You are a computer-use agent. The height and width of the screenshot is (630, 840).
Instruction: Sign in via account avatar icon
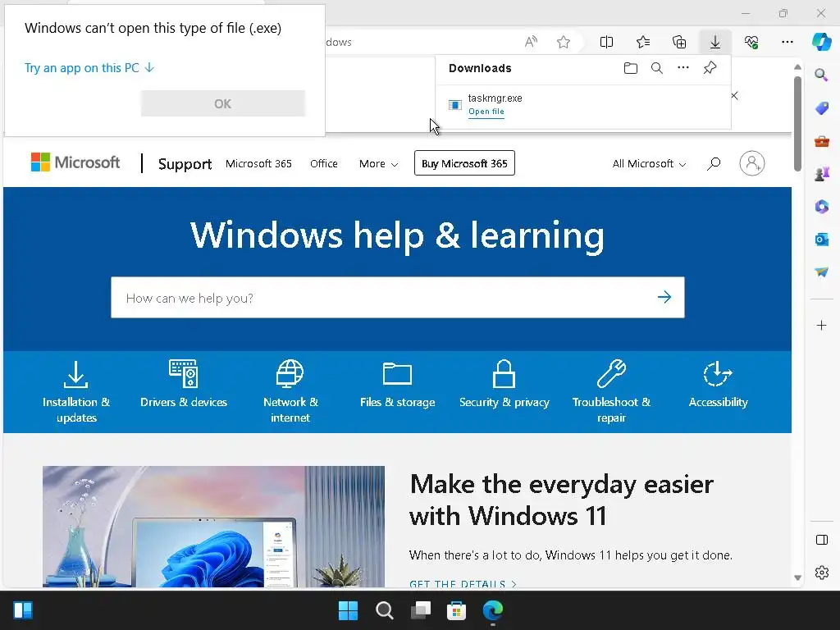pos(751,163)
